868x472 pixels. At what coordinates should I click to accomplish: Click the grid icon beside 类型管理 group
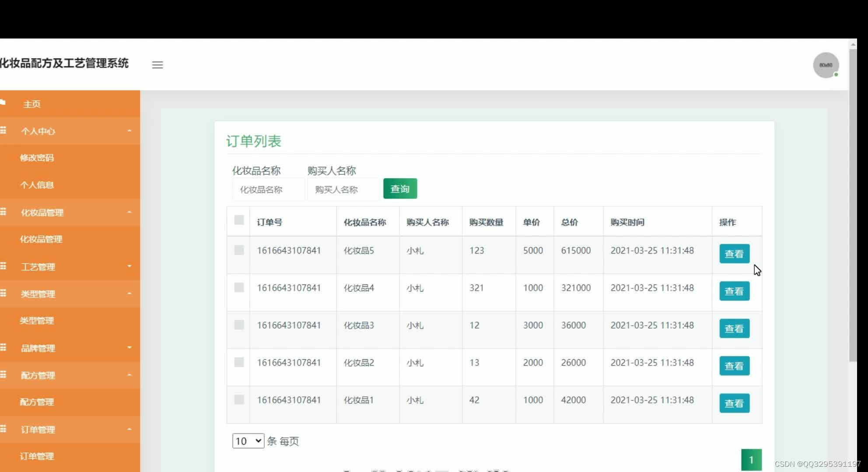3,293
